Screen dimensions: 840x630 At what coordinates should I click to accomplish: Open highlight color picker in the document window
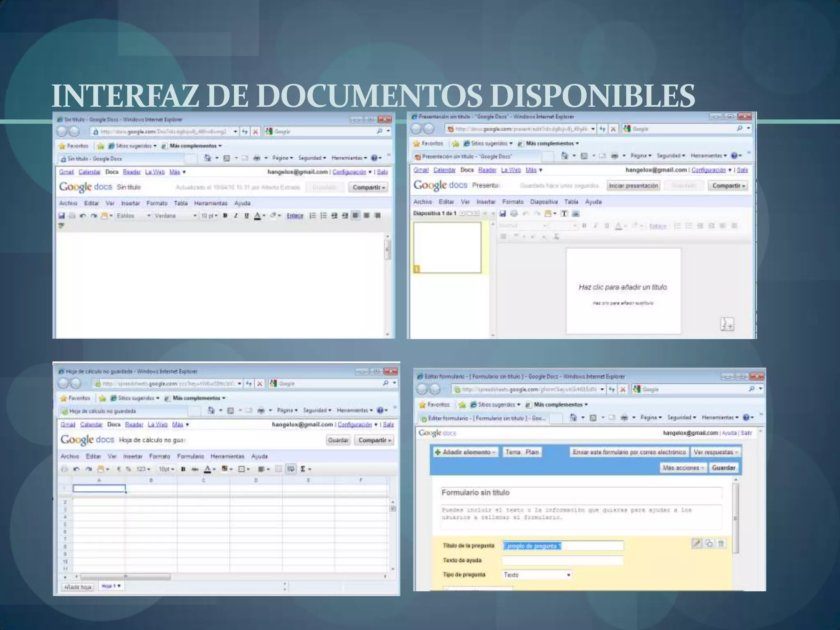(275, 216)
